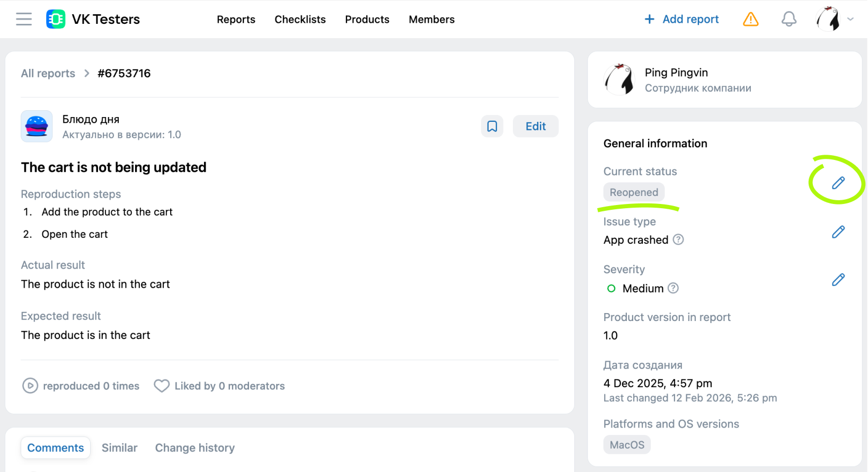Click the Блюдо дня product icon
This screenshot has width=868, height=472.
click(37, 126)
